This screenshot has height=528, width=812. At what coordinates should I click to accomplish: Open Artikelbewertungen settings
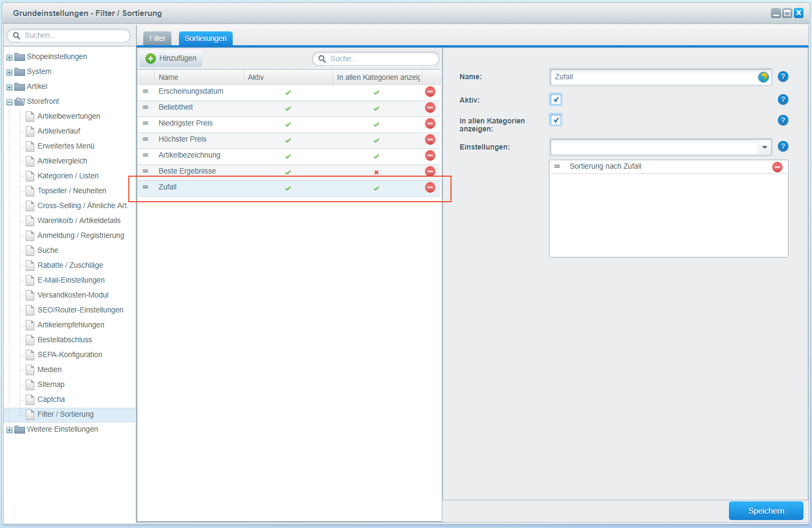click(x=69, y=116)
